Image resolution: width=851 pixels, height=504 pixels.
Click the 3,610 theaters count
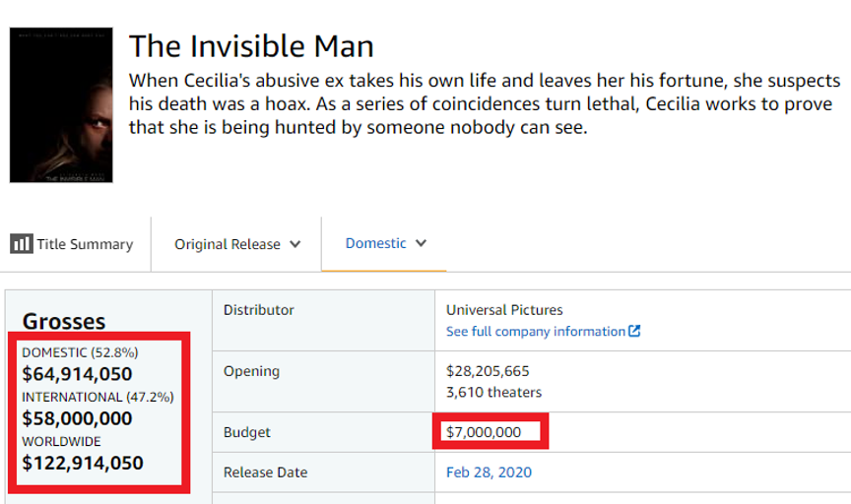point(493,392)
